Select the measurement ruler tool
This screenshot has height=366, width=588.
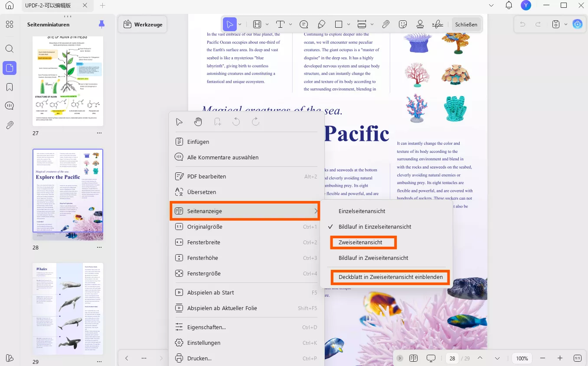[x=362, y=24]
